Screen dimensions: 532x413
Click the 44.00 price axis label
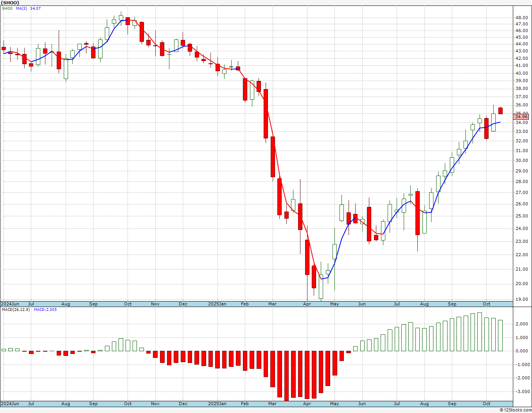pos(521,44)
